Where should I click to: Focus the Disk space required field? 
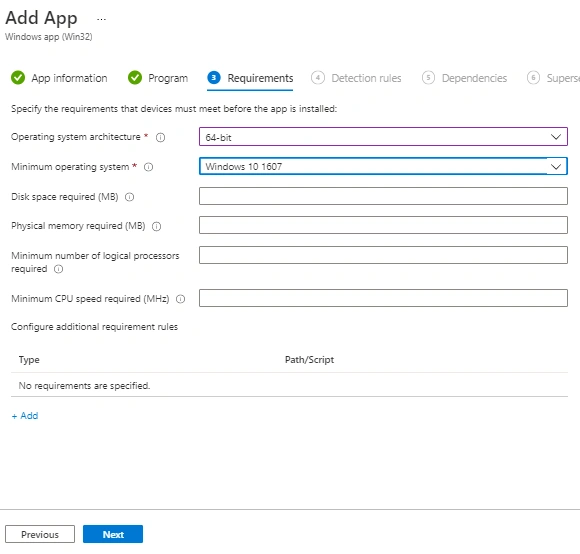tap(383, 196)
